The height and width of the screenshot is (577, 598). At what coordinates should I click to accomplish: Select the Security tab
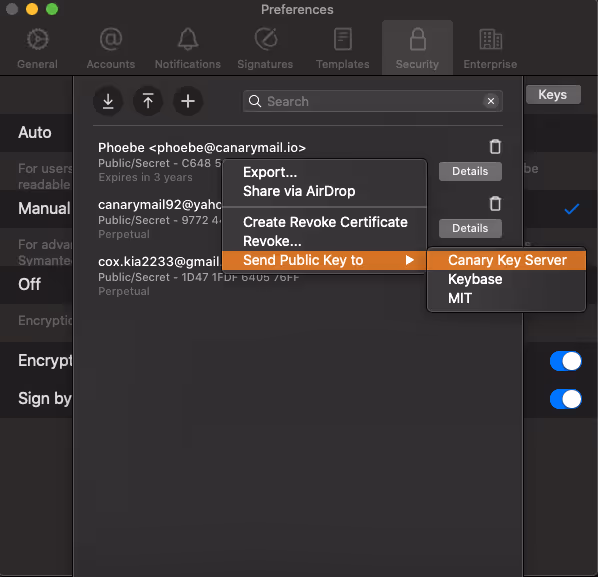pos(417,48)
